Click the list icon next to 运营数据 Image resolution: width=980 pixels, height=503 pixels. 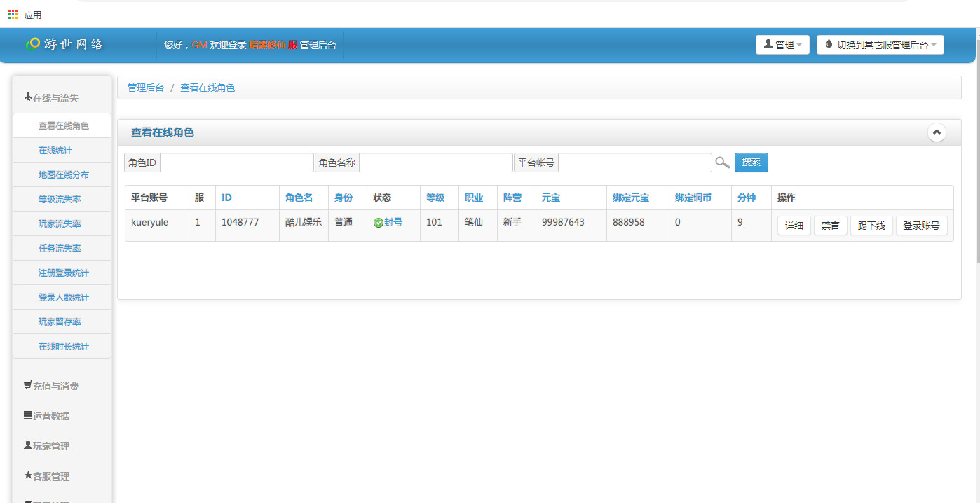click(x=28, y=415)
